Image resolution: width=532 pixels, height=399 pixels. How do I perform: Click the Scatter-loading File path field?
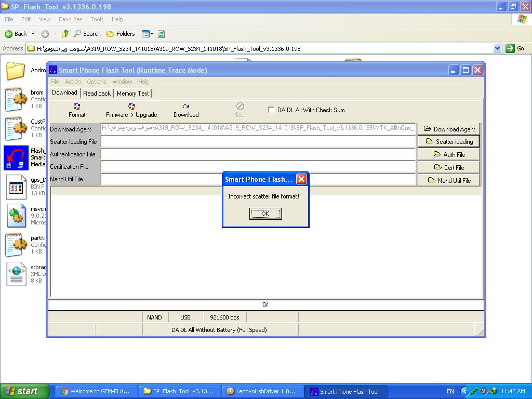pos(258,141)
